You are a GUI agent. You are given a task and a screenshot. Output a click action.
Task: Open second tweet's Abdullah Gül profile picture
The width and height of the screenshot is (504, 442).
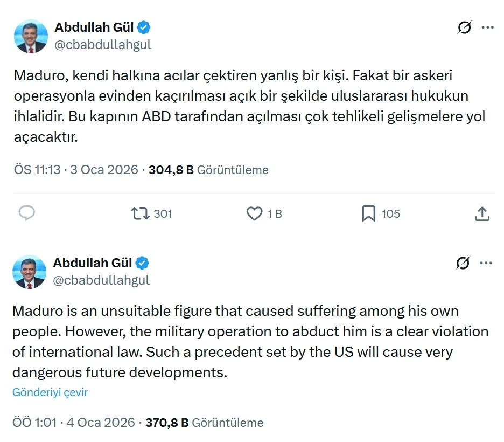[29, 272]
